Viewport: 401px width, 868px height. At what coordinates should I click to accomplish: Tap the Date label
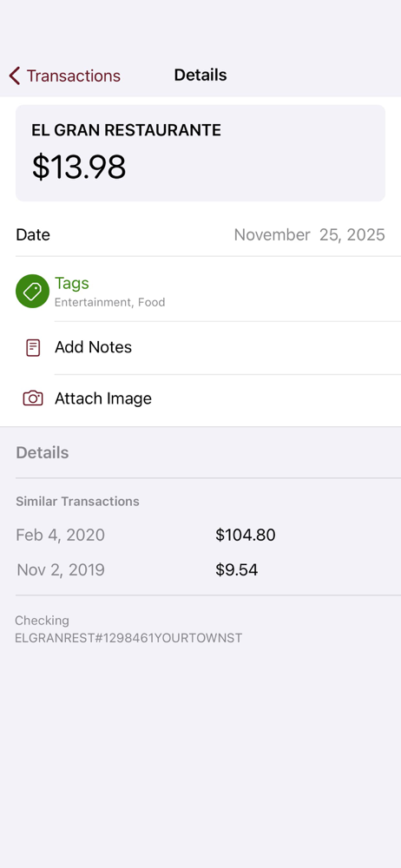click(33, 234)
